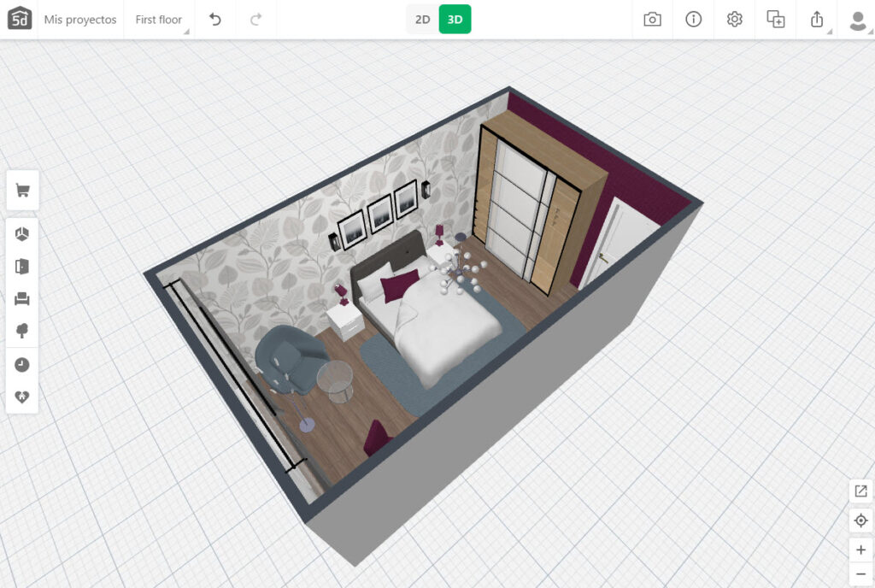Show recently used items clock icon
The width and height of the screenshot is (875, 588).
pos(22,365)
